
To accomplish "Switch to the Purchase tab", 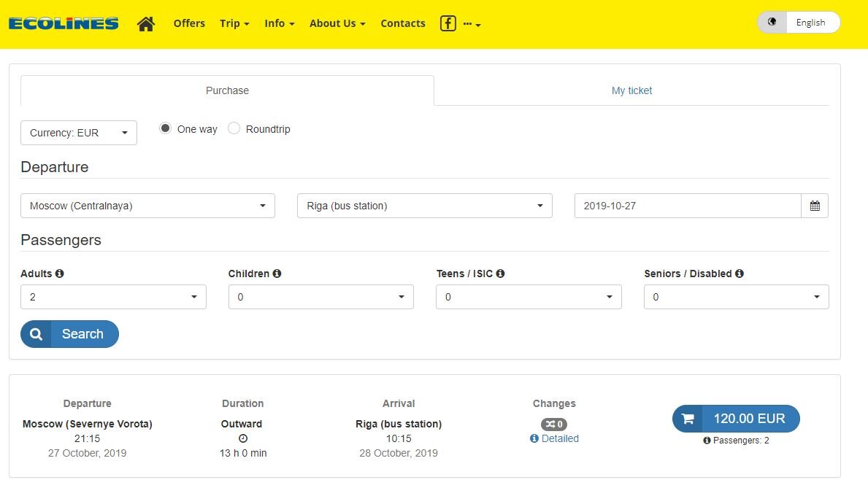I will point(227,90).
